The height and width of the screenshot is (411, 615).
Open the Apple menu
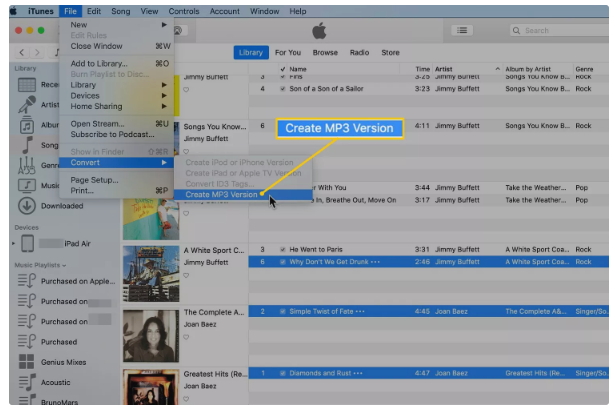pos(14,11)
